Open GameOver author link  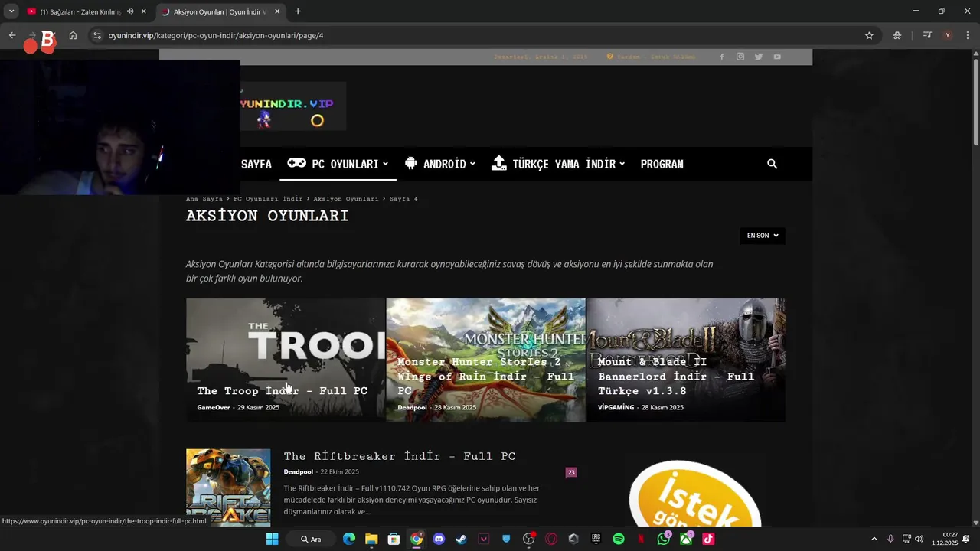point(214,408)
